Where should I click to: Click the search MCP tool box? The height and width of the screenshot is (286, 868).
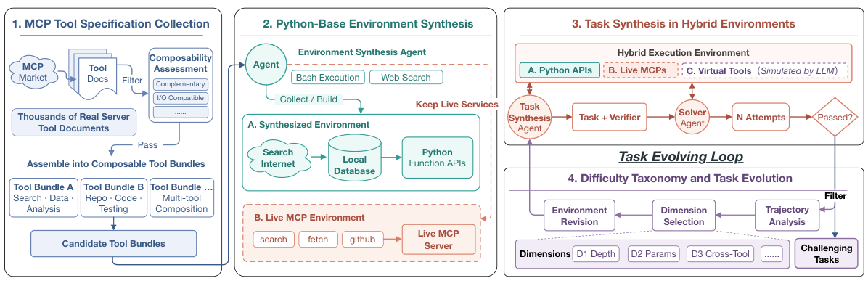274,239
